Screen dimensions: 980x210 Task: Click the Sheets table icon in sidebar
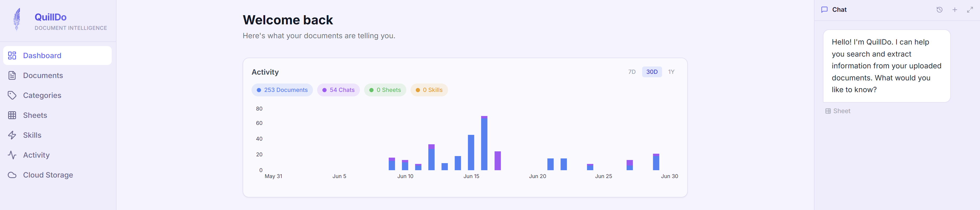tap(12, 115)
